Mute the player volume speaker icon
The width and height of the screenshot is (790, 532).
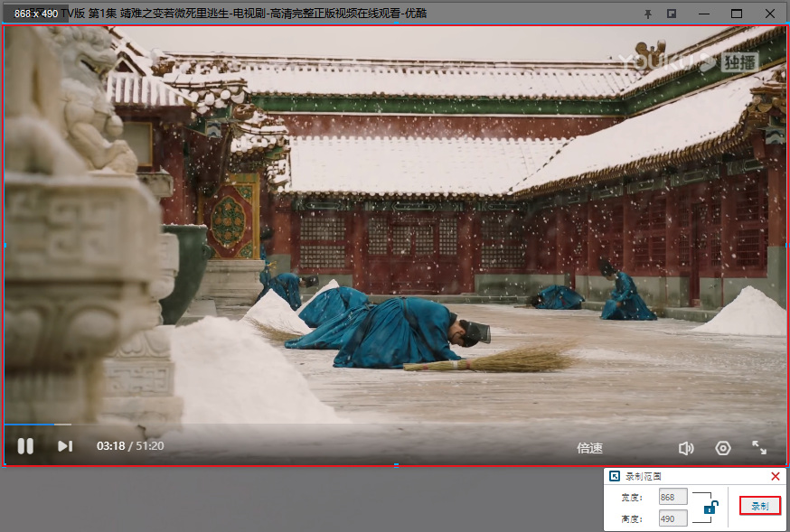point(686,448)
